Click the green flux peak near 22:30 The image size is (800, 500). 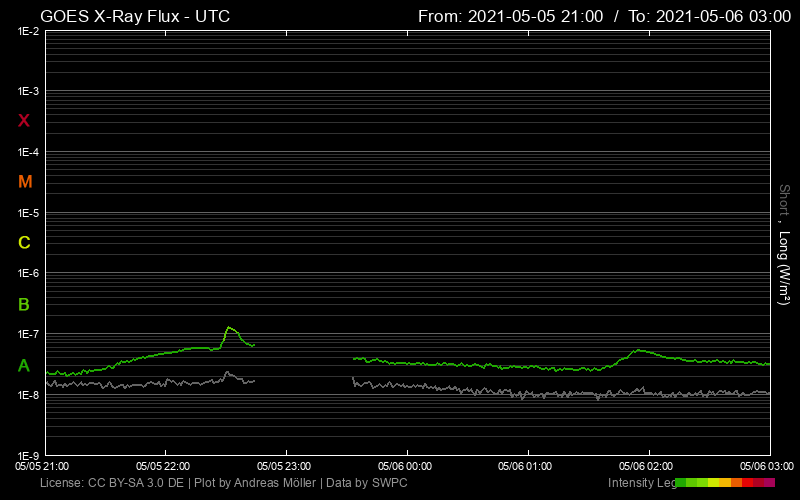[x=229, y=328]
